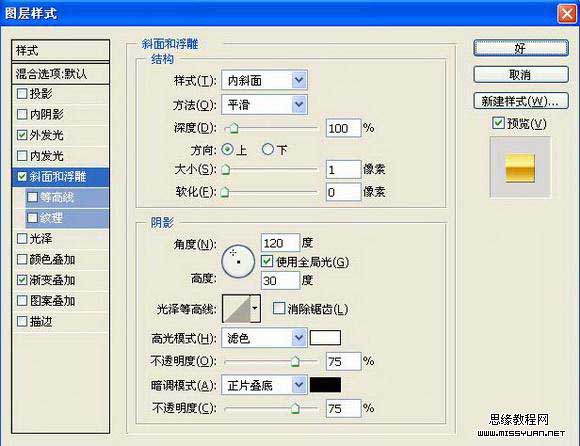
Task: Click the white highlight color swatch
Action: [x=325, y=338]
